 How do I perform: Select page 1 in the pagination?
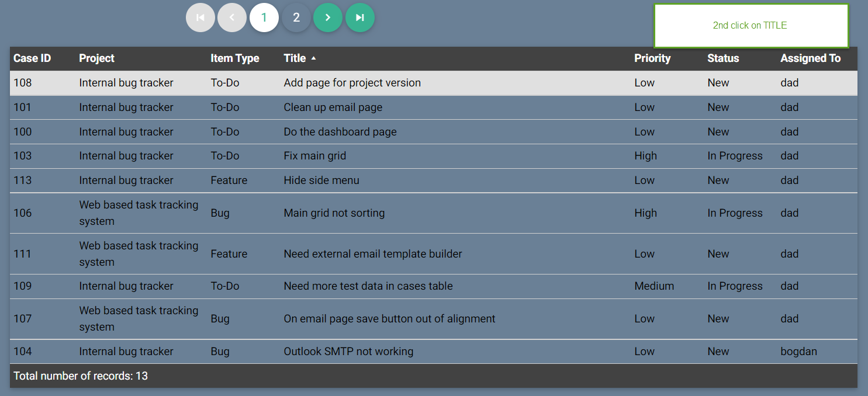(x=264, y=18)
